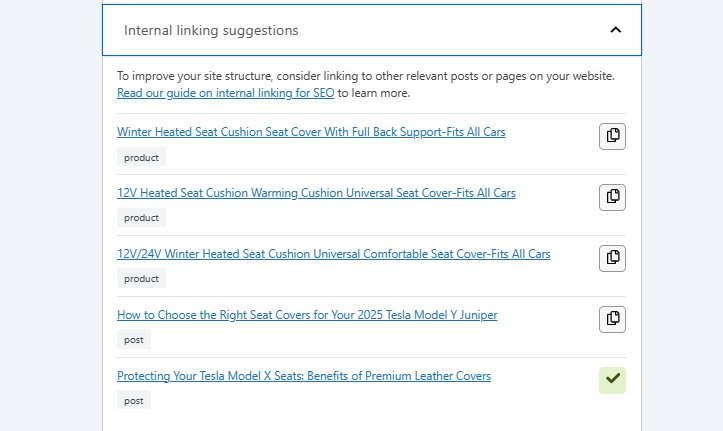Click the "To improve your site structure" intro sentence
The height and width of the screenshot is (431, 723).
[365, 76]
